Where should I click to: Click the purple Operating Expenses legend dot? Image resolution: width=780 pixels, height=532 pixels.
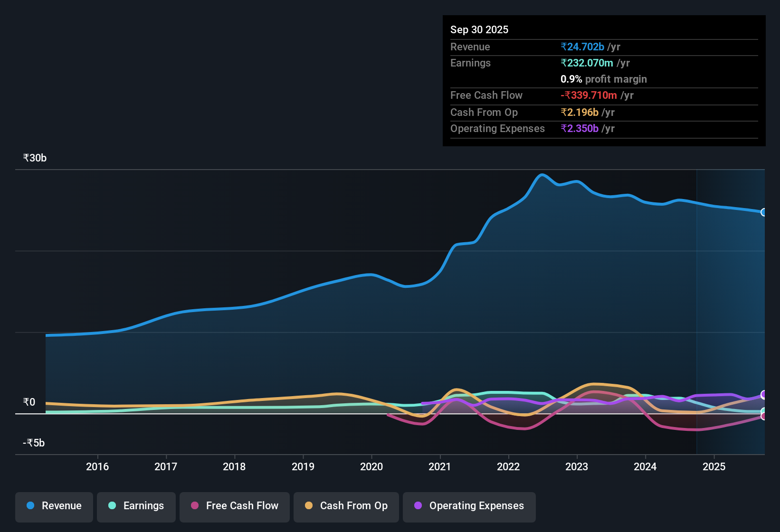tap(418, 506)
